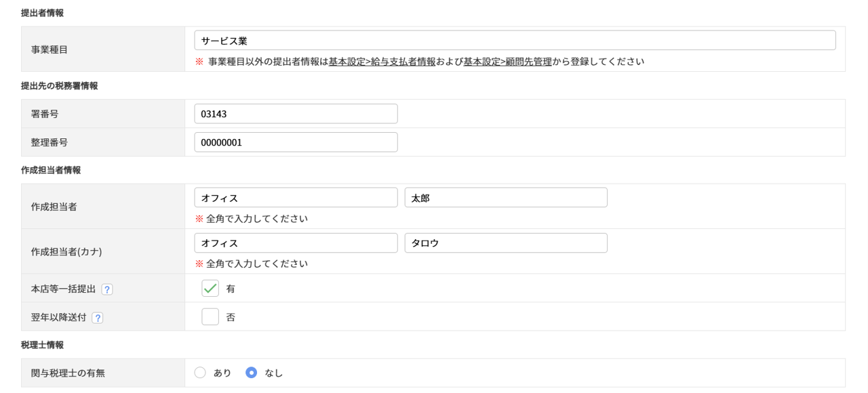Click the 事業種目 field containing サービス業
The image size is (868, 393).
click(515, 41)
